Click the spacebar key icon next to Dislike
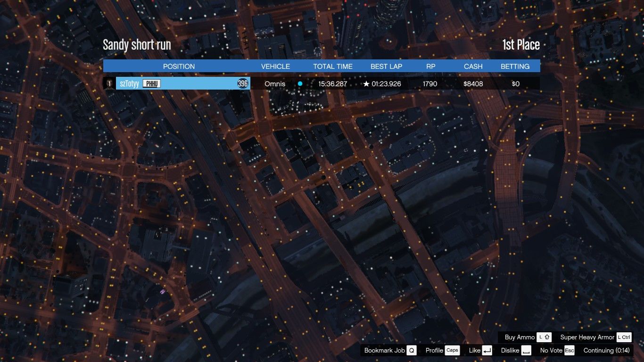The height and width of the screenshot is (362, 644). click(x=526, y=350)
